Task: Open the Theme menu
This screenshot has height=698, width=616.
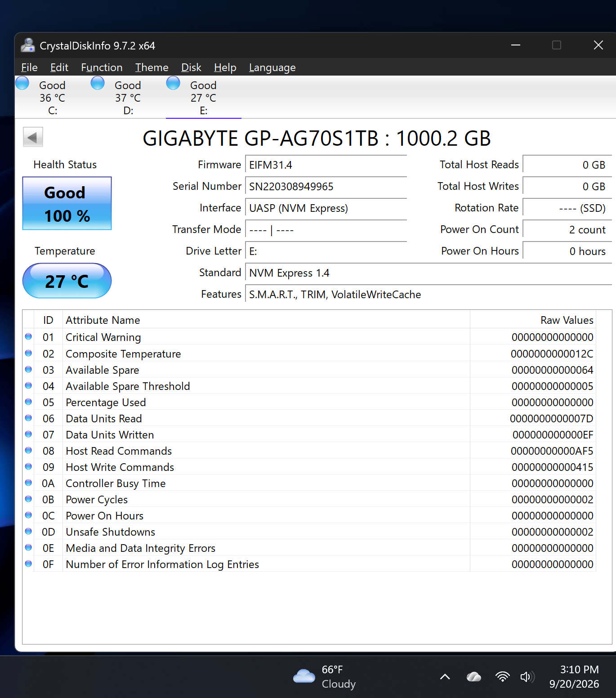Action: pyautogui.click(x=152, y=67)
